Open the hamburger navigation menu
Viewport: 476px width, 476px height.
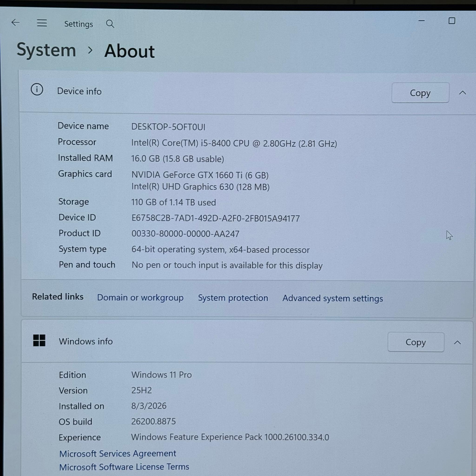click(42, 23)
